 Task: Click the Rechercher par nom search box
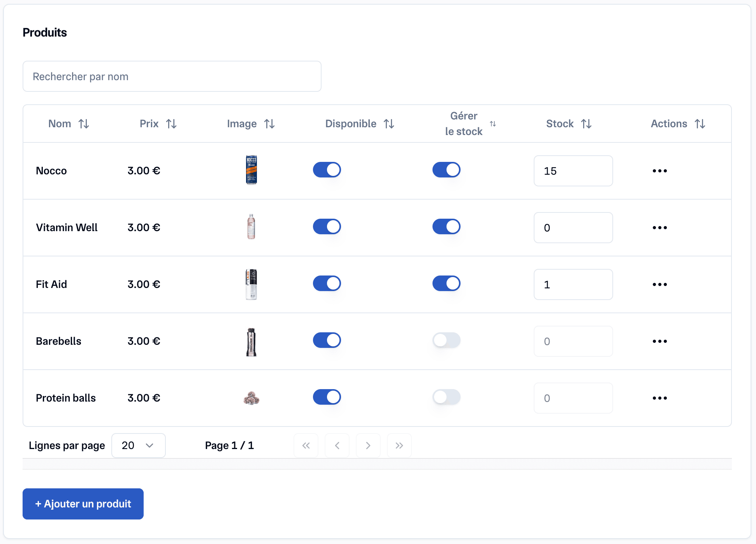coord(172,76)
